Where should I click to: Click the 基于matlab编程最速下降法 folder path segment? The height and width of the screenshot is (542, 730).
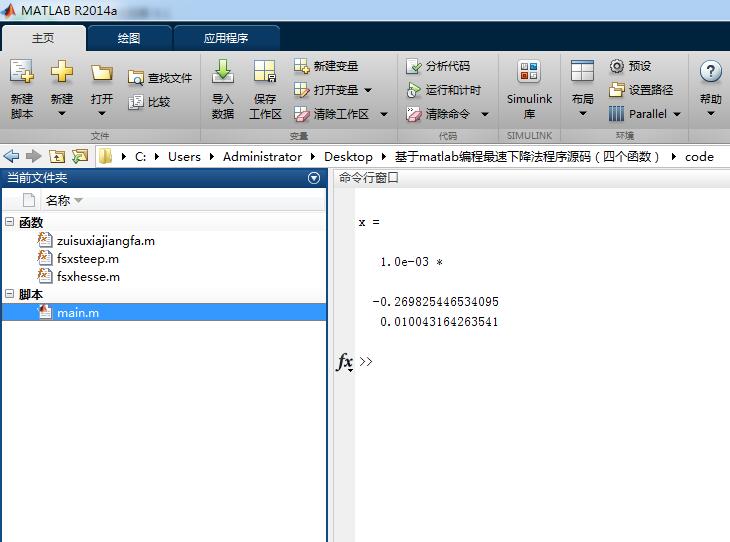tap(527, 156)
